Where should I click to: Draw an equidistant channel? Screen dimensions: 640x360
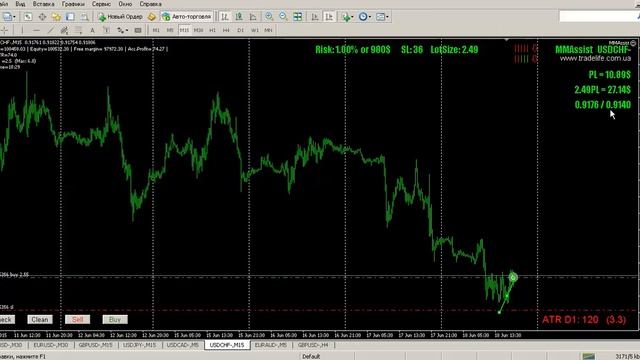click(64, 30)
